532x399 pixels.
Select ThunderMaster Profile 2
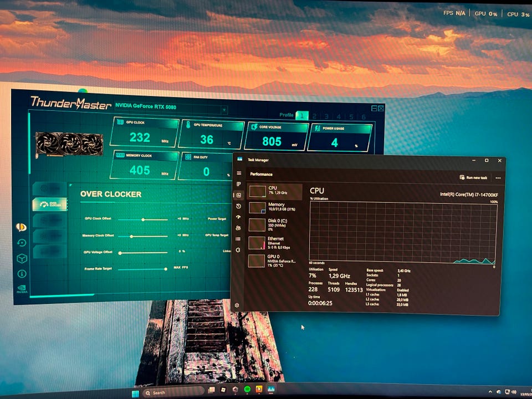click(315, 116)
